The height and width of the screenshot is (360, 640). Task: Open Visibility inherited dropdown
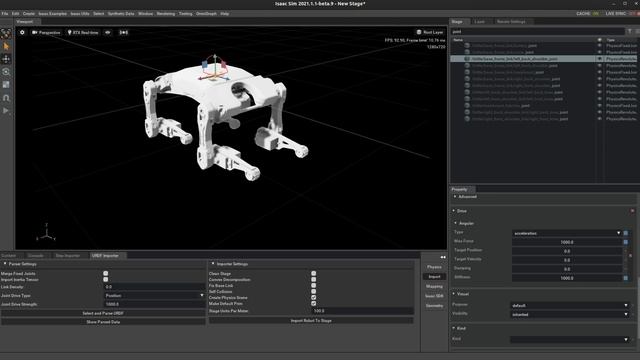tap(570, 314)
